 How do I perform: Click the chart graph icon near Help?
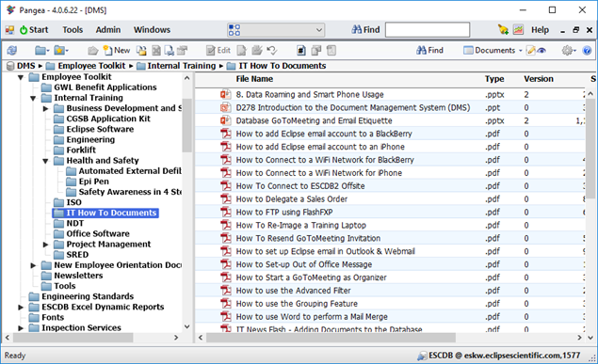coord(518,30)
